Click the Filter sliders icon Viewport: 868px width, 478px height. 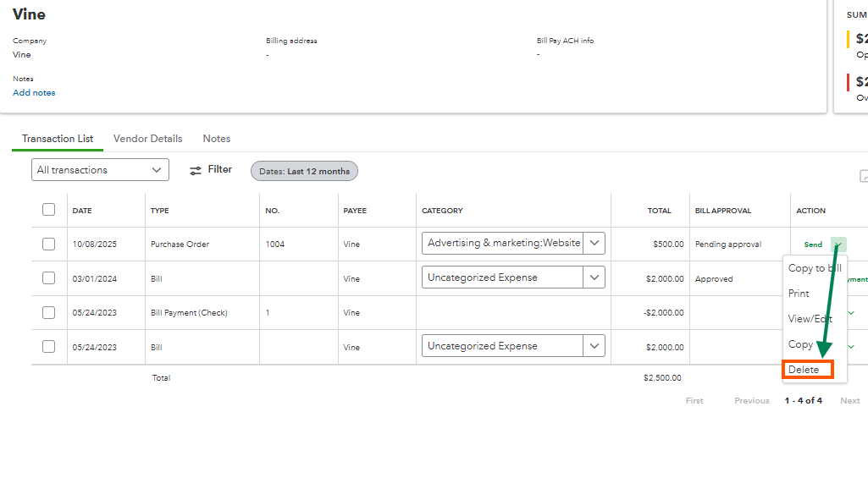[196, 170]
